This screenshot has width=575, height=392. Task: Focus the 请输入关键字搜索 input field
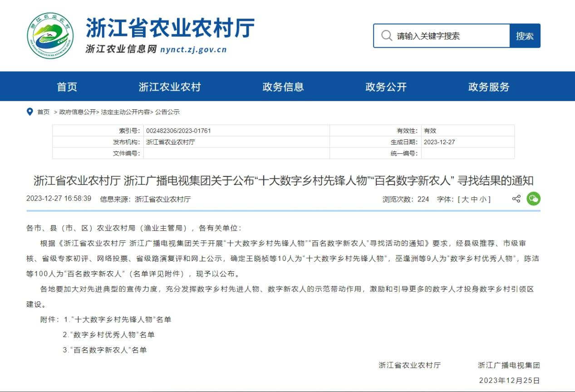[449, 36]
